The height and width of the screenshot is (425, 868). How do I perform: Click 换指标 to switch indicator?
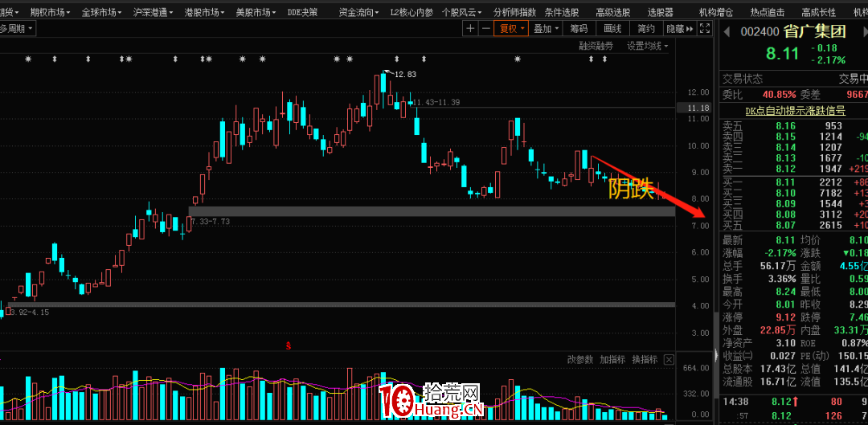(x=645, y=360)
